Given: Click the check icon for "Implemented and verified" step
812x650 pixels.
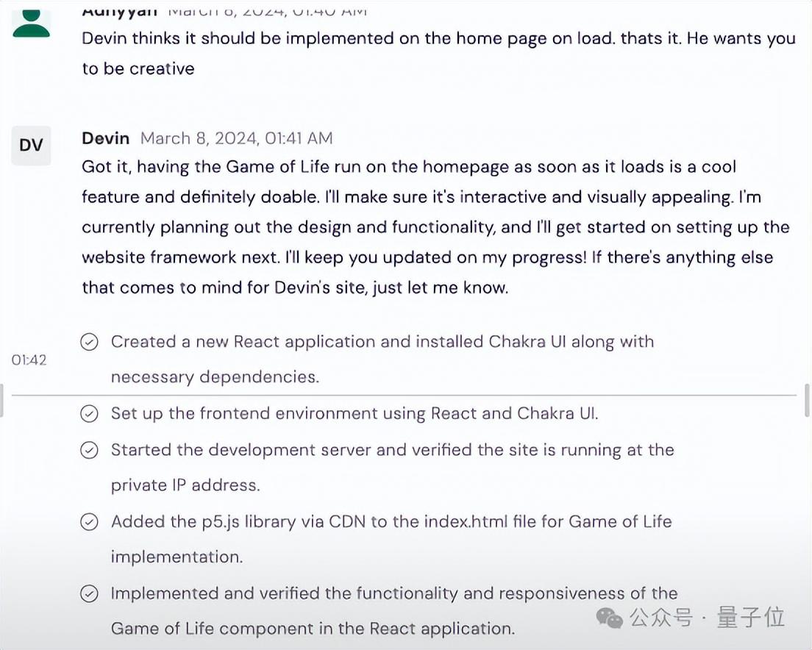Looking at the screenshot, I should tap(89, 594).
